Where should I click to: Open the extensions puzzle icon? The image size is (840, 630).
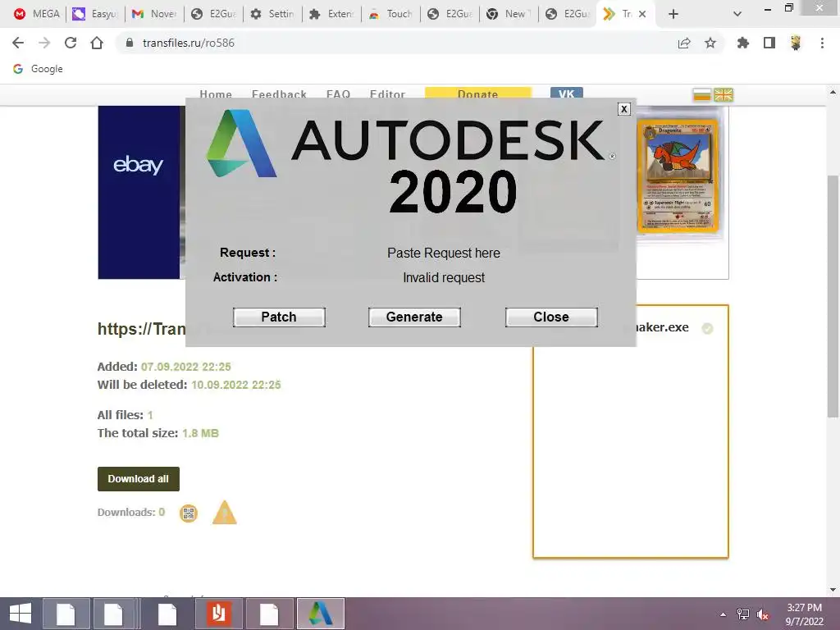click(x=743, y=43)
